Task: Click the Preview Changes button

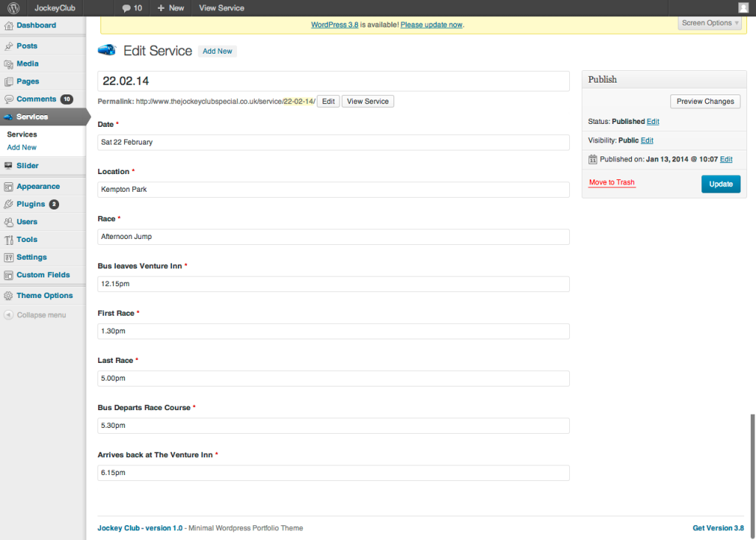Action: click(705, 102)
